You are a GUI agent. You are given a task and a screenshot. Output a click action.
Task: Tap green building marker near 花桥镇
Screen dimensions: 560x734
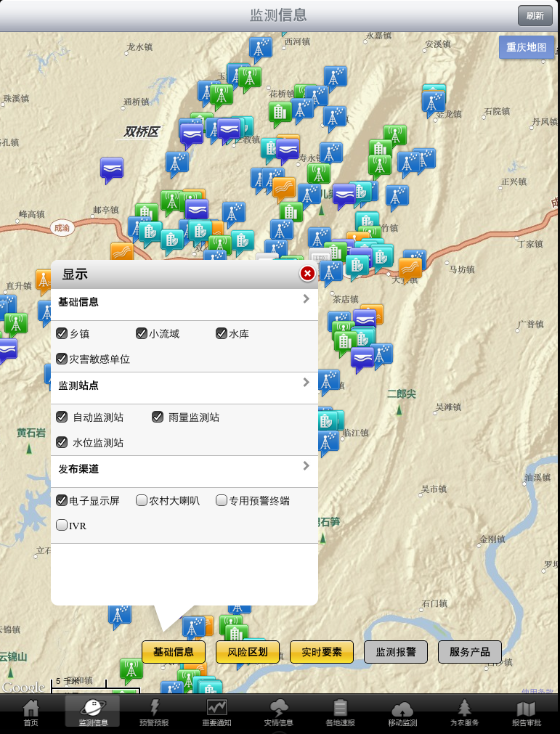tap(280, 113)
